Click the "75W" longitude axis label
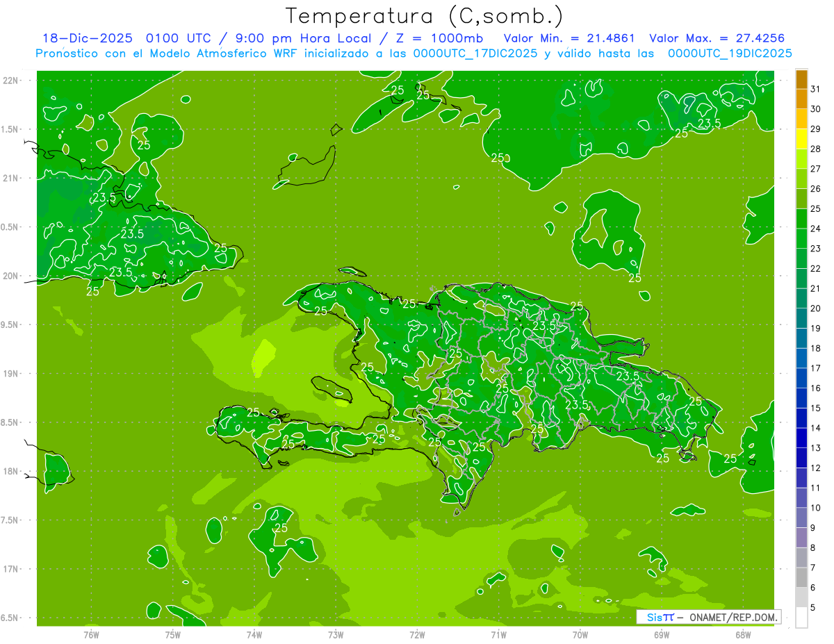This screenshot has width=834, height=644. (x=172, y=635)
